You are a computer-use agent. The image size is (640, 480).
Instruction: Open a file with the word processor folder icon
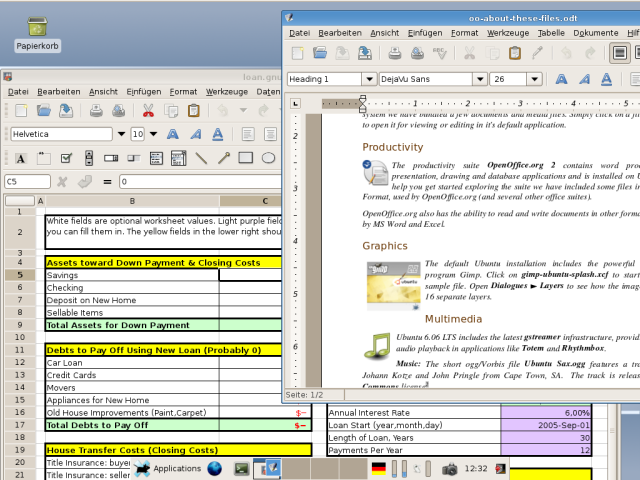pos(320,53)
